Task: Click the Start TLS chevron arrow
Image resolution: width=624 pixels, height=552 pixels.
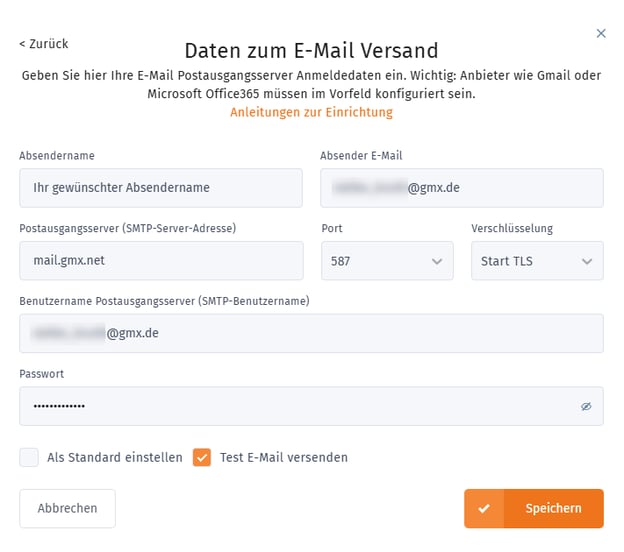Action: click(x=586, y=261)
